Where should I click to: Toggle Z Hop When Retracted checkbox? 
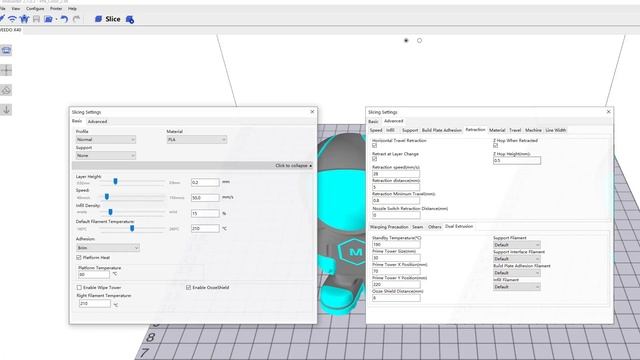496,145
